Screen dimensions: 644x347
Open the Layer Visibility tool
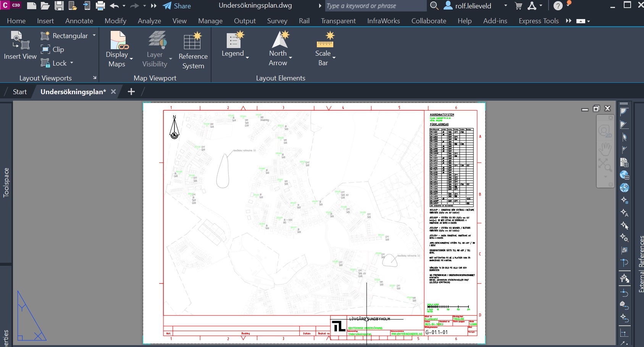(155, 50)
